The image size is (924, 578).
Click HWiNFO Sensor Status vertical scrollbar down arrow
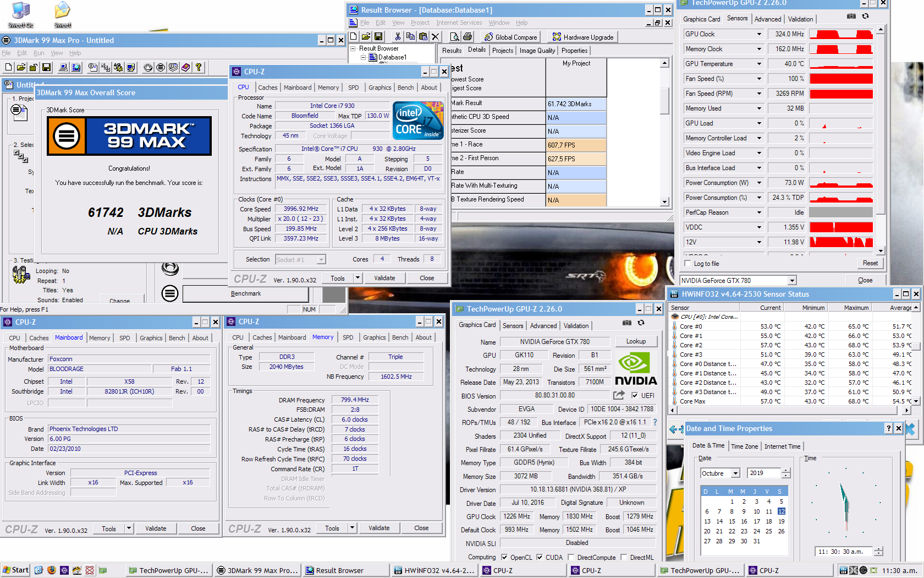pos(916,401)
